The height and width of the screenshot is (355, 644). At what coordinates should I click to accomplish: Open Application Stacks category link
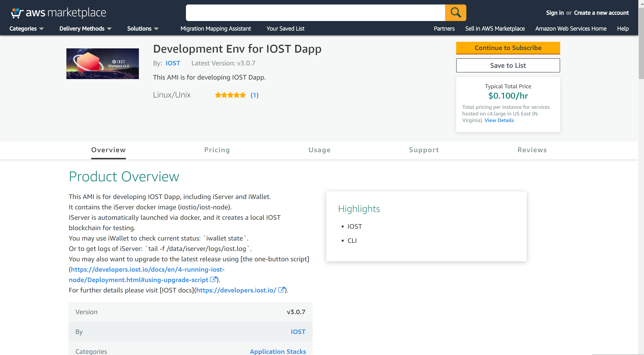tap(278, 351)
